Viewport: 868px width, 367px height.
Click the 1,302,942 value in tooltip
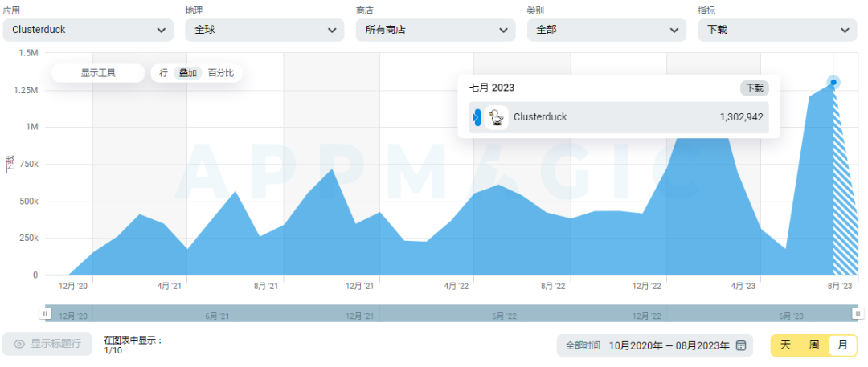741,117
